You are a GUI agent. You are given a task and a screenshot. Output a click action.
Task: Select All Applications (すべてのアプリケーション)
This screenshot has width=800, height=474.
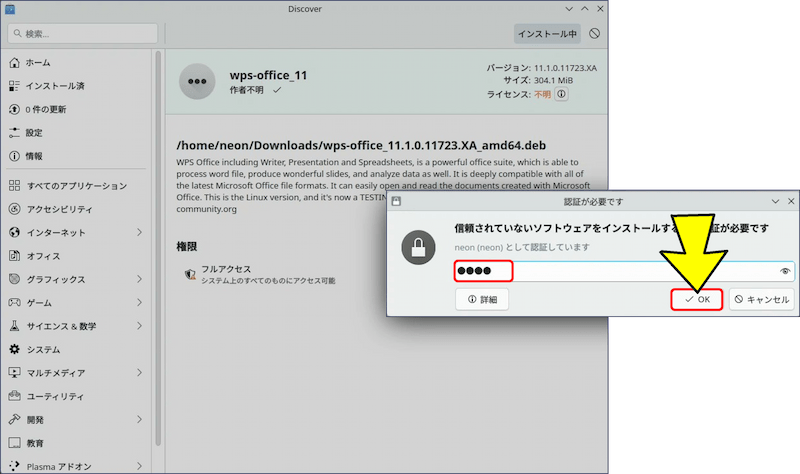point(76,186)
